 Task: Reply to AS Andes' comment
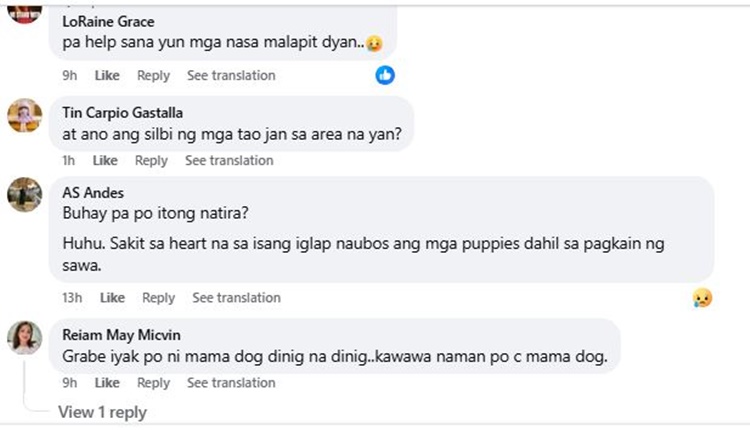158,297
